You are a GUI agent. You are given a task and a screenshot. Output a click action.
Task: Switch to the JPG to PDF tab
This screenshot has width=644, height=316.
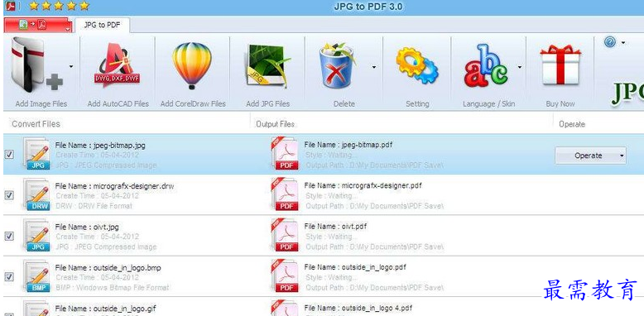[x=103, y=25]
